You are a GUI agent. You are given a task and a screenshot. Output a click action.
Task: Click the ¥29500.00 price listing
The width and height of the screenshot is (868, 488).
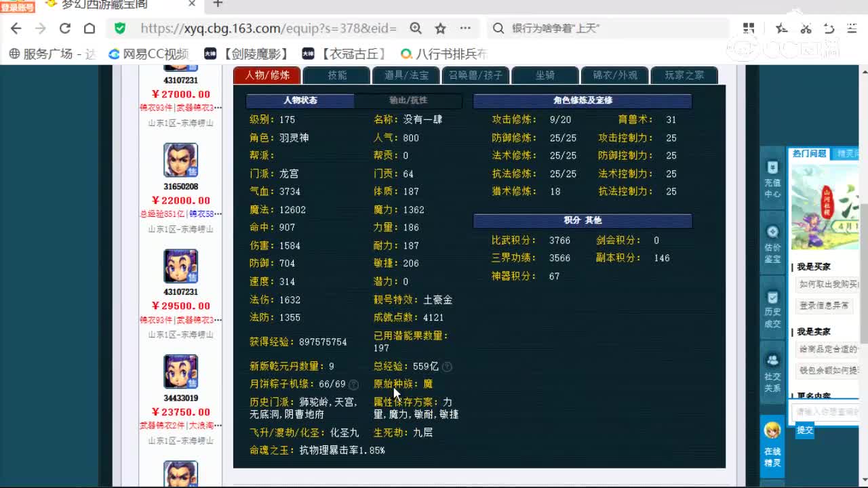(x=180, y=306)
